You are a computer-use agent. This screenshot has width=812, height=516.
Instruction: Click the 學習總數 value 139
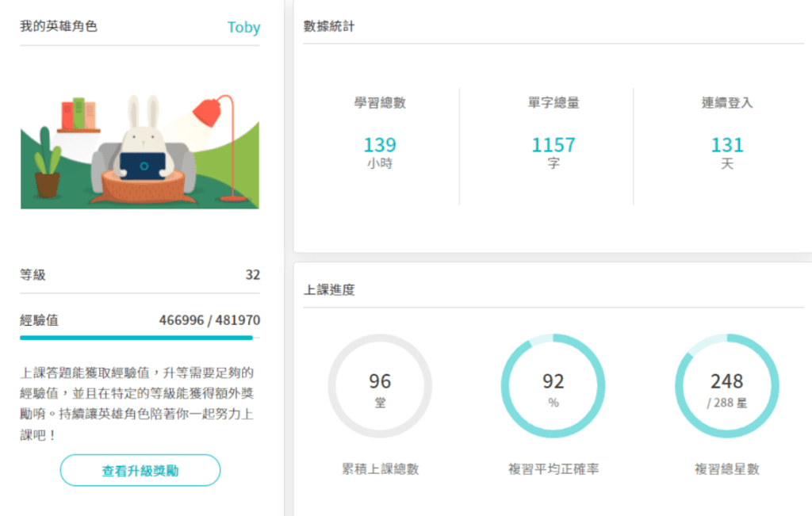380,145
